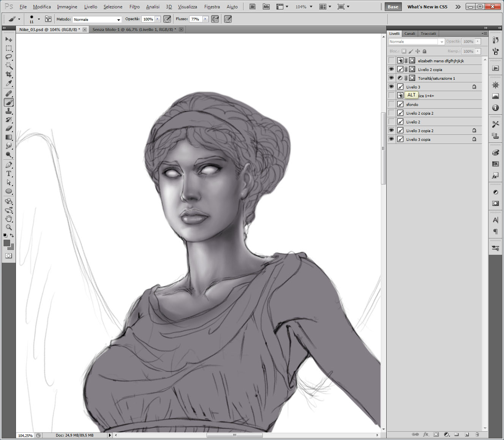Select the Dodge tool
This screenshot has height=440, width=504.
(9, 155)
